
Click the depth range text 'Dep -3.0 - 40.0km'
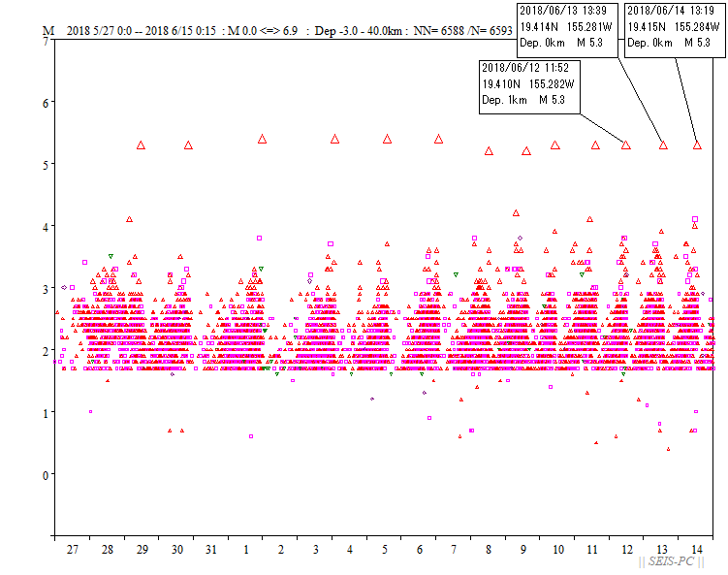pyautogui.click(x=358, y=31)
